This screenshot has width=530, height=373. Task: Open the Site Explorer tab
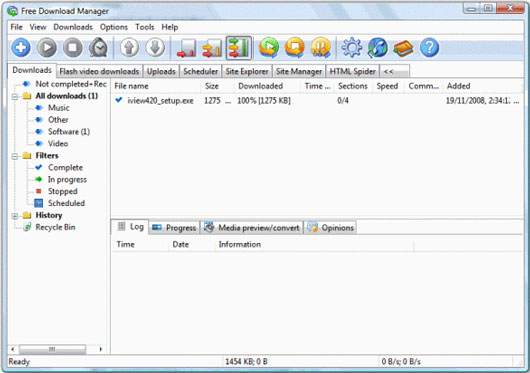pos(247,71)
